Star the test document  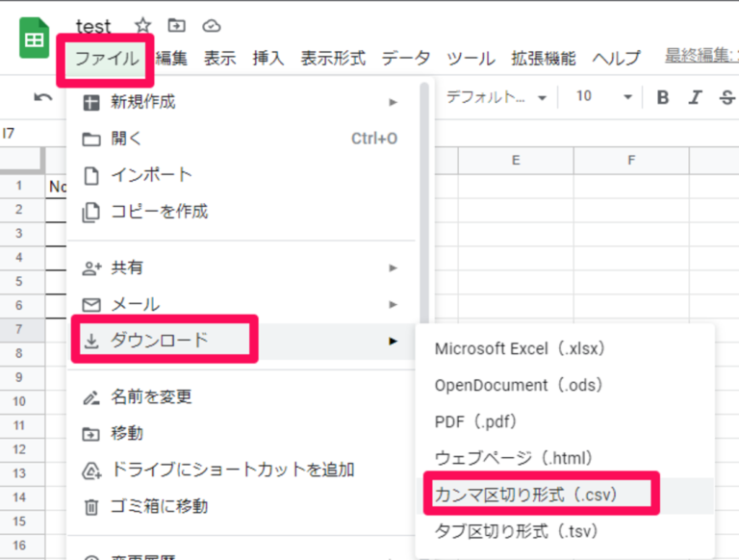coord(142,26)
